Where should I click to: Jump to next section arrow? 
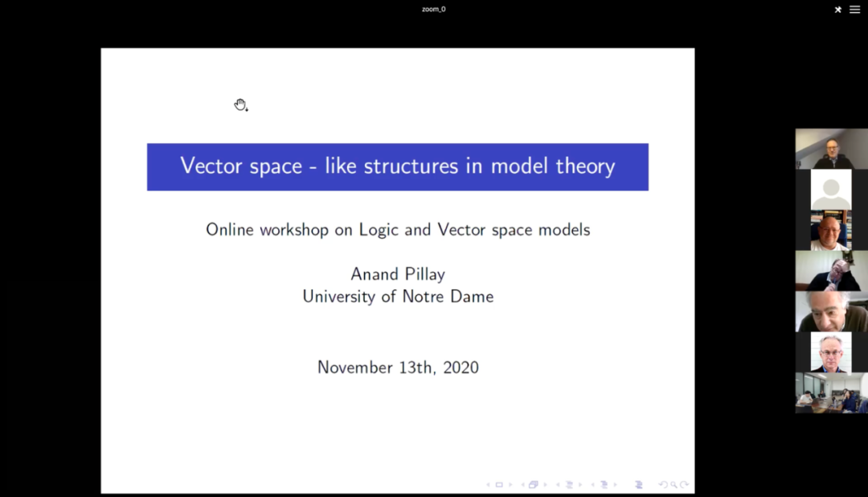pos(616,485)
